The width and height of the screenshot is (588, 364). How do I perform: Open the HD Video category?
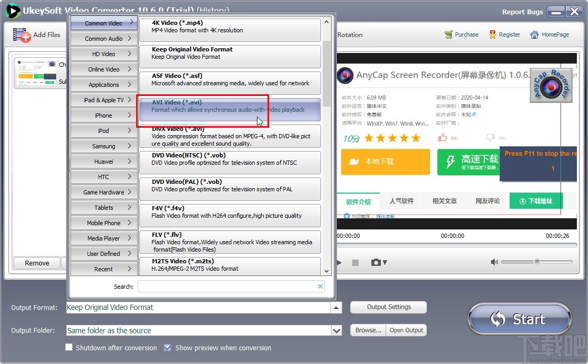click(x=104, y=54)
